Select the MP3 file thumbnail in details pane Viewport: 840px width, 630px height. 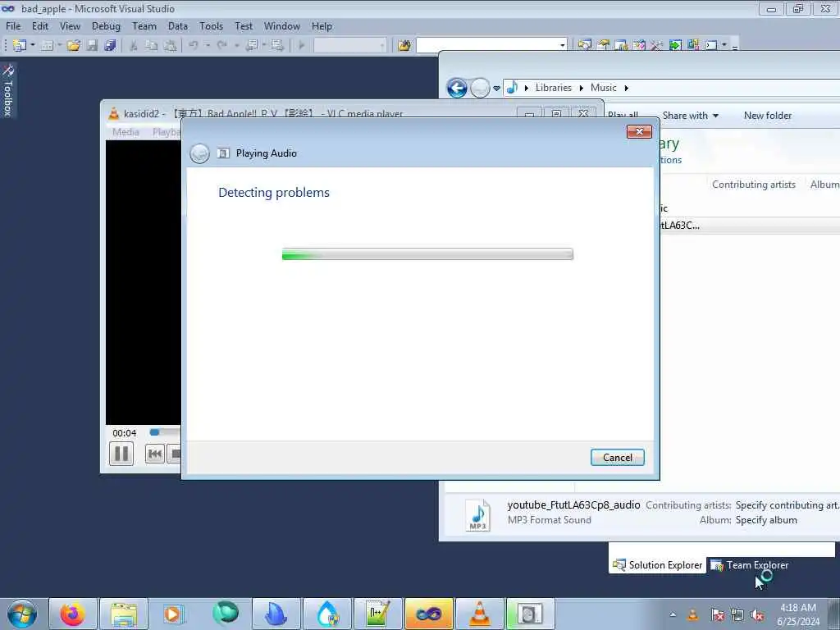(477, 514)
